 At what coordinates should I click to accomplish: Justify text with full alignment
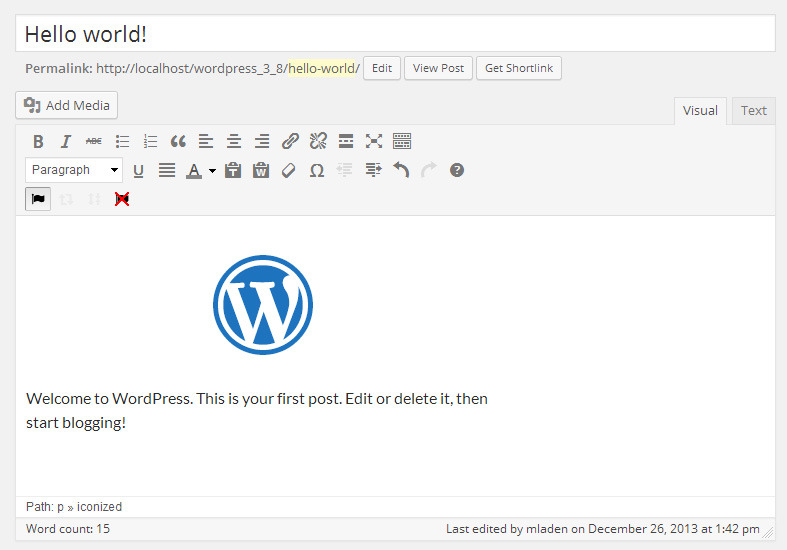[x=167, y=171]
